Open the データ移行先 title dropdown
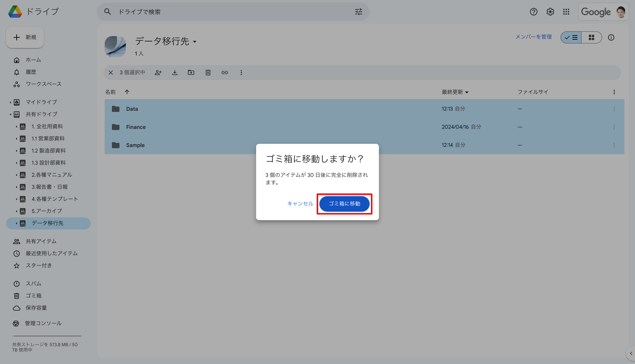 [195, 42]
